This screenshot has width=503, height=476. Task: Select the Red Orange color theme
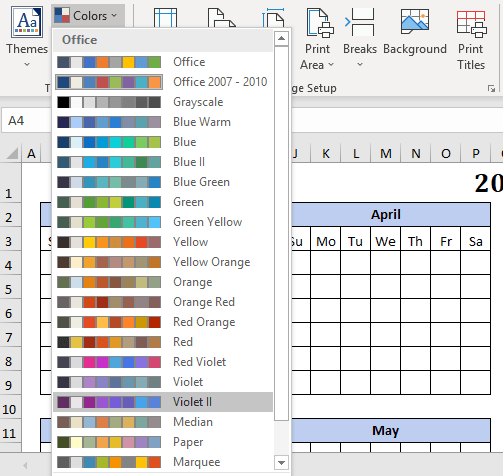click(x=163, y=322)
